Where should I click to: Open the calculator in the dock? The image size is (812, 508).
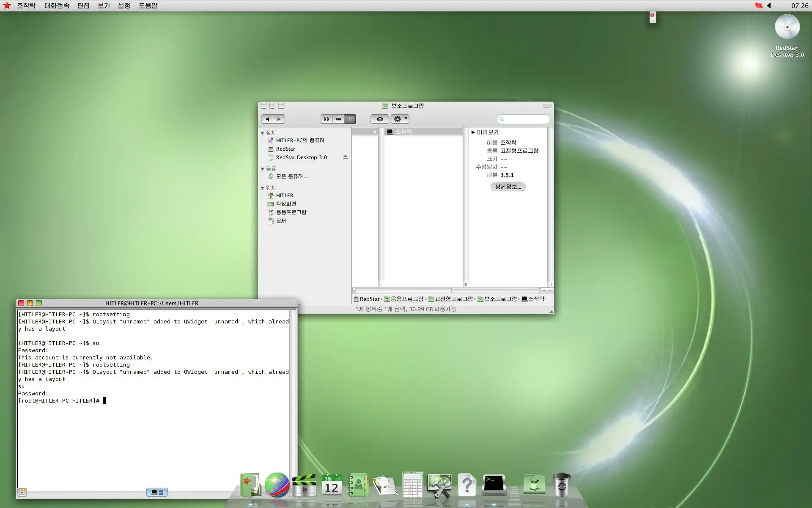[412, 485]
